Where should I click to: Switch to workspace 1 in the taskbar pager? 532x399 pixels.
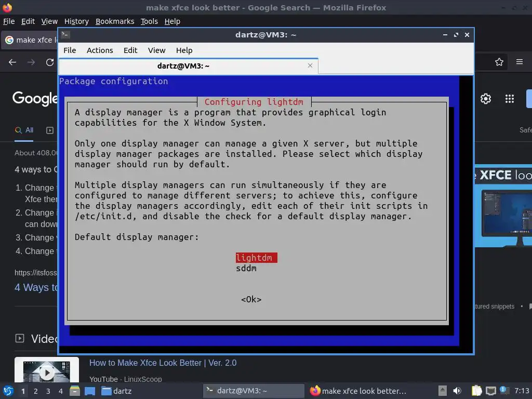click(23, 391)
